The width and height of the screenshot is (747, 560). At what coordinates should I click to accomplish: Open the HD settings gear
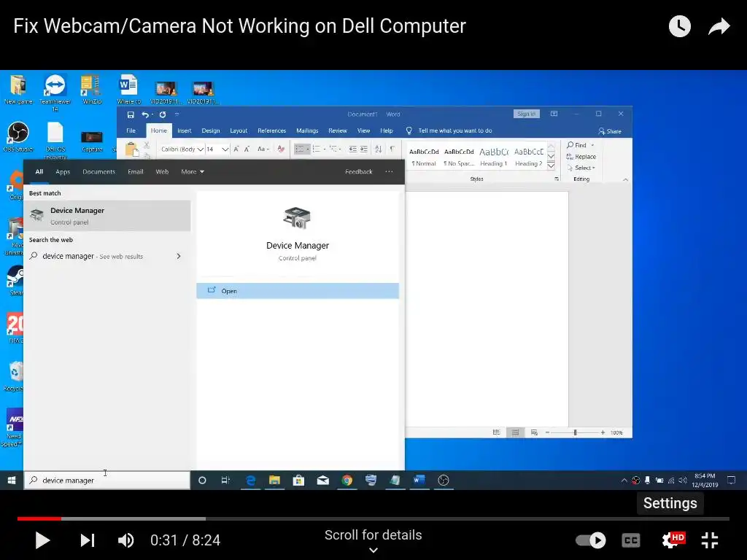click(x=672, y=540)
